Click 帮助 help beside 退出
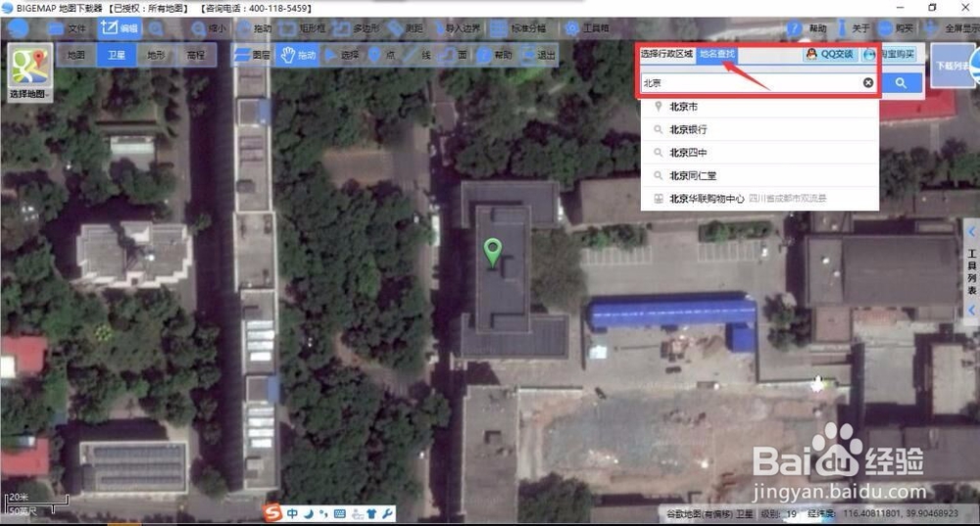Viewport: 980px width, 526px height. (x=494, y=55)
